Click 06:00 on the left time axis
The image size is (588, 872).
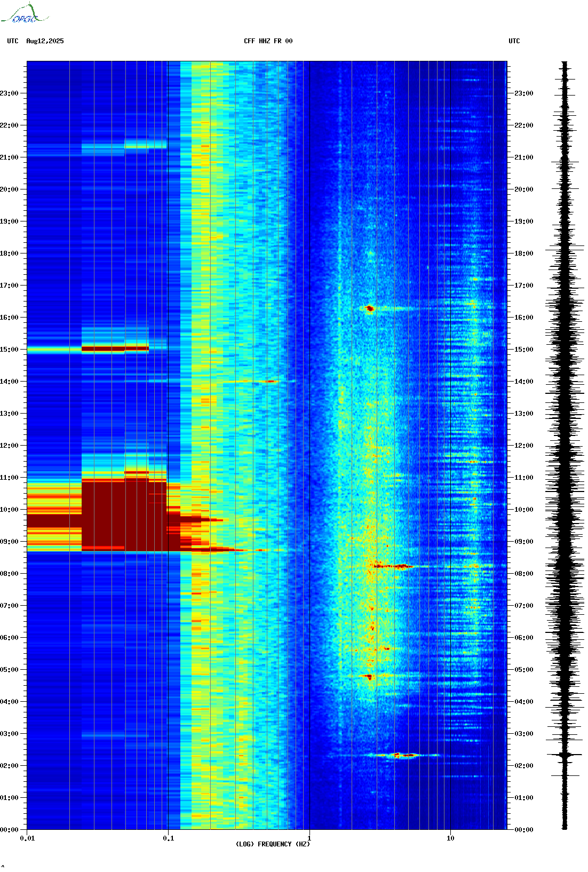click(x=9, y=638)
